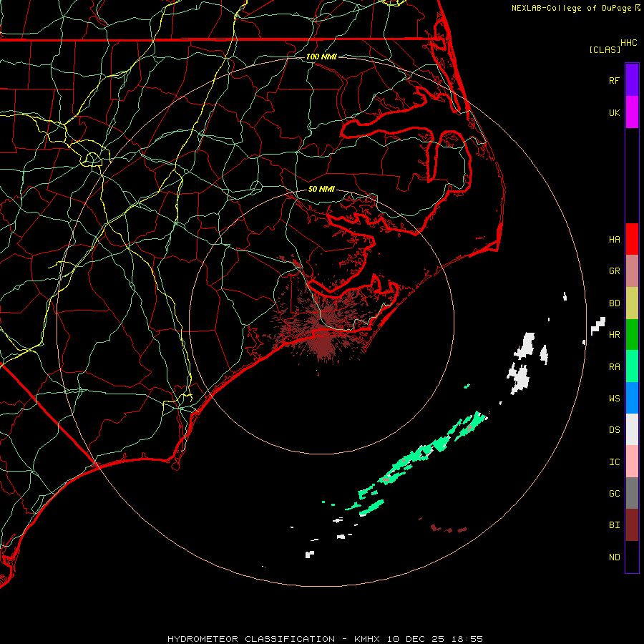
Task: Click the RA rain legend swatch
Action: click(632, 366)
